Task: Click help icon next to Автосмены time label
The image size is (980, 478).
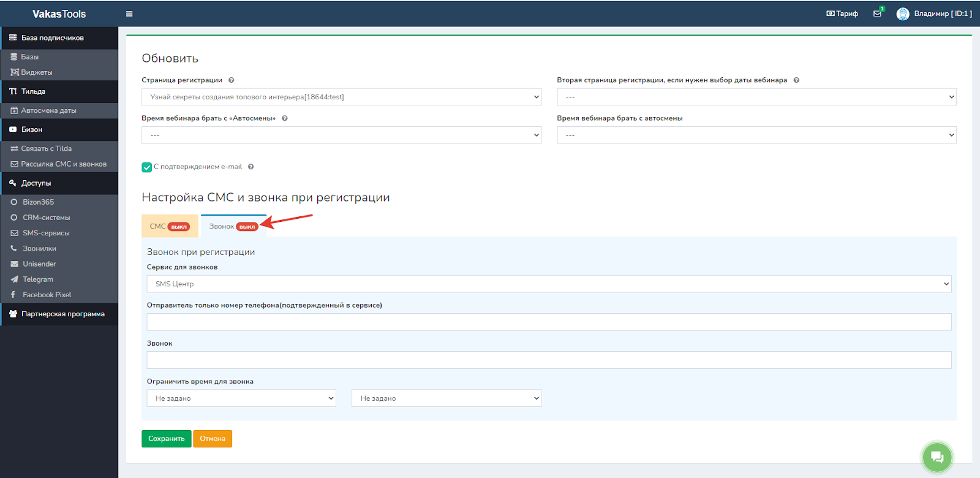Action: pos(285,118)
